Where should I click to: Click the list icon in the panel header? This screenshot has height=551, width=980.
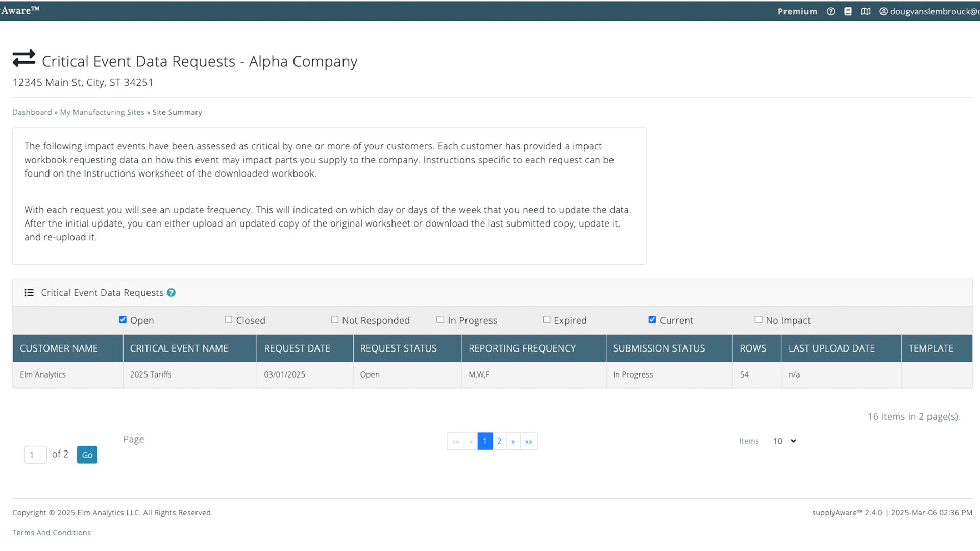click(x=29, y=293)
